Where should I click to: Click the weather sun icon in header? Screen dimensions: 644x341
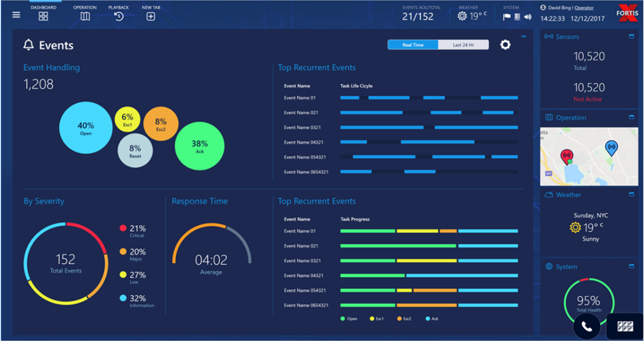click(462, 16)
